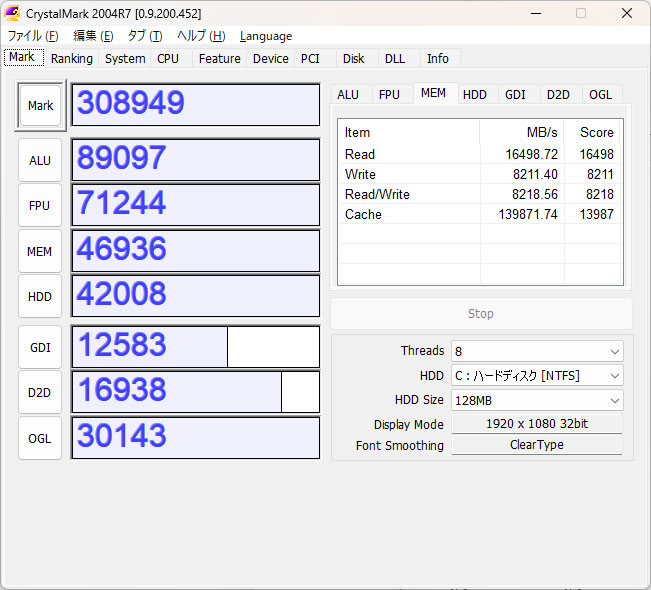Viewport: 651px width, 590px height.
Task: Run the OGL benchmark button on the left
Action: pyautogui.click(x=40, y=438)
